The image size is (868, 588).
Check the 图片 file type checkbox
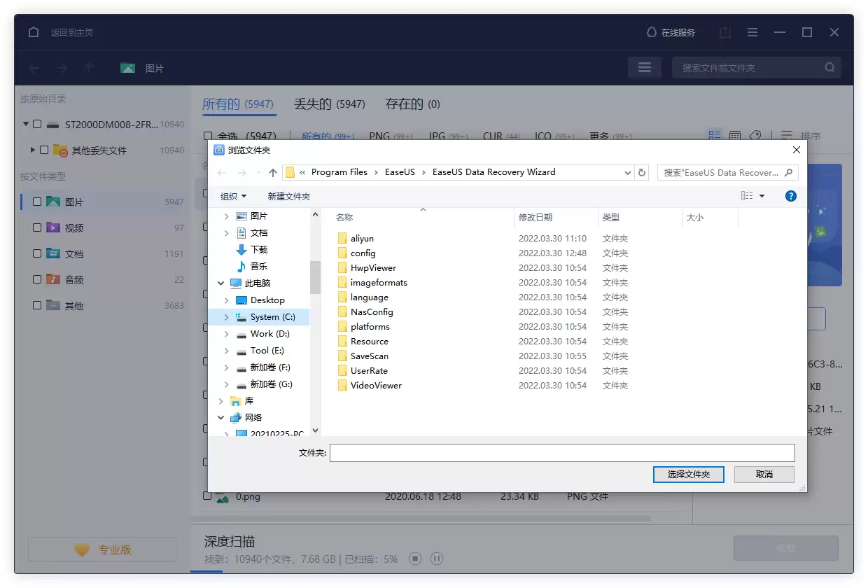click(38, 202)
